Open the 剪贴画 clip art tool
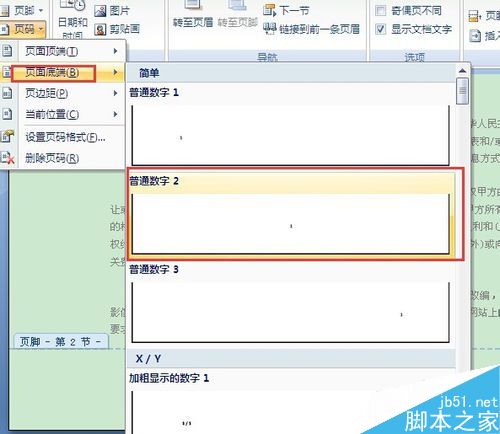500x434 pixels. click(x=117, y=29)
